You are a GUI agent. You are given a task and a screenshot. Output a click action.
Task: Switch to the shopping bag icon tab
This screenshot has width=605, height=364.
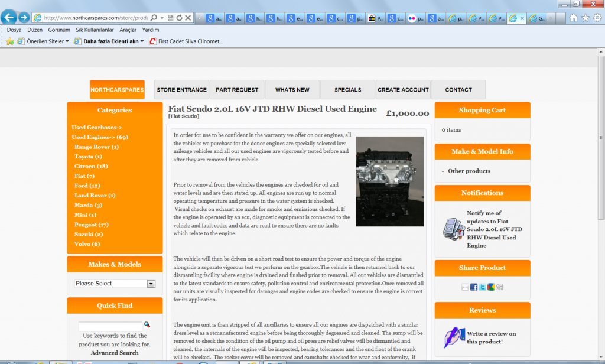coord(376,18)
